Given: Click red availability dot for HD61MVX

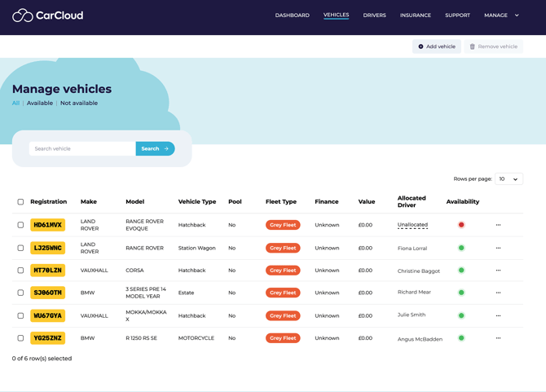Looking at the screenshot, I should tap(461, 225).
